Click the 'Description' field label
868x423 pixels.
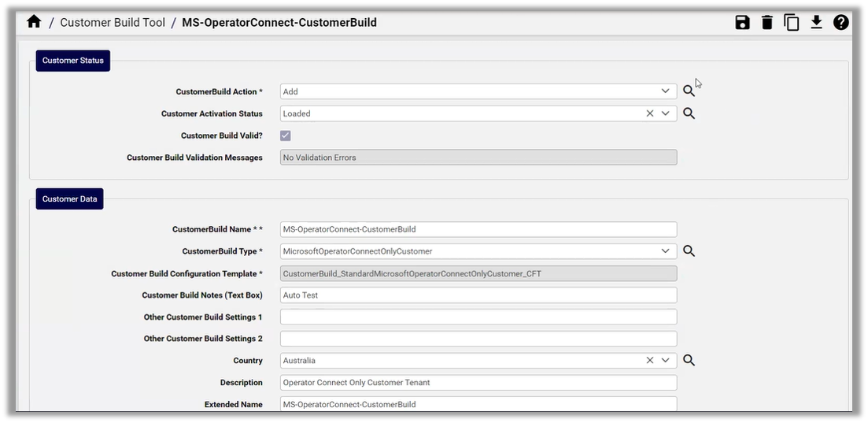pos(242,383)
